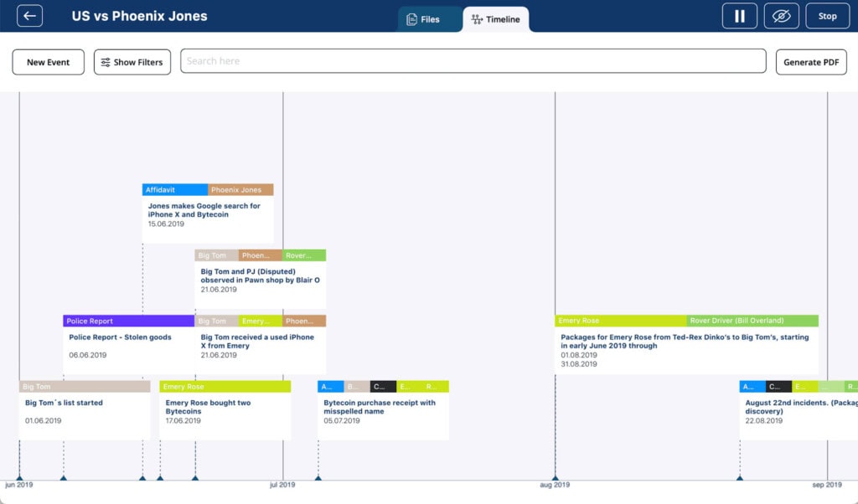Select timeline marker for the 17.06.2019 event
858x504 pixels.
pos(160,478)
